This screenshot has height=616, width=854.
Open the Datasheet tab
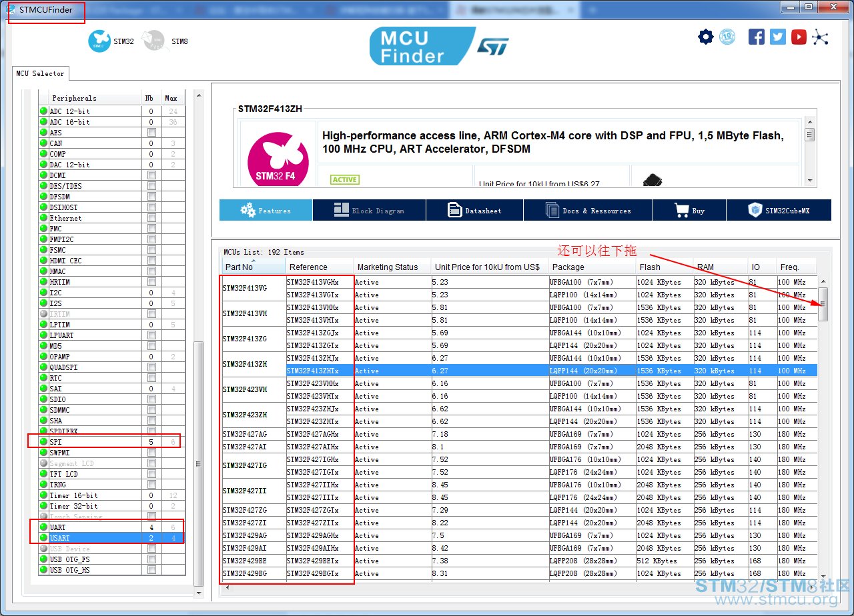tap(475, 210)
